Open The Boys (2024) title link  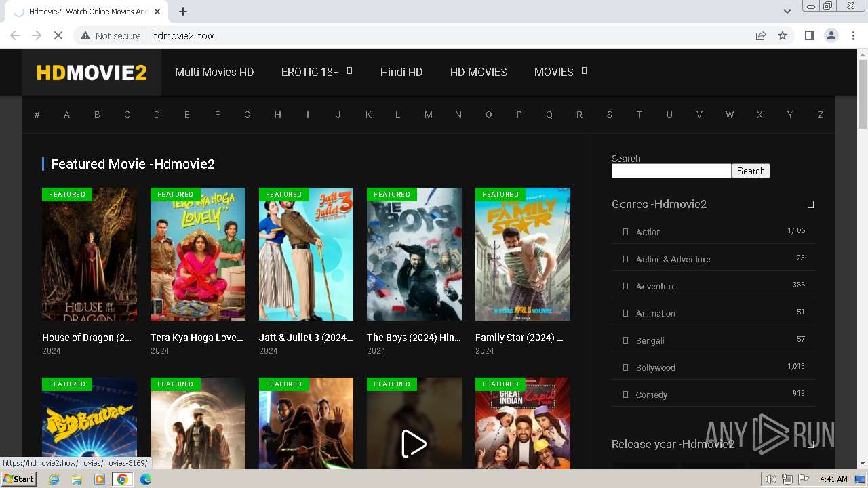click(x=414, y=338)
